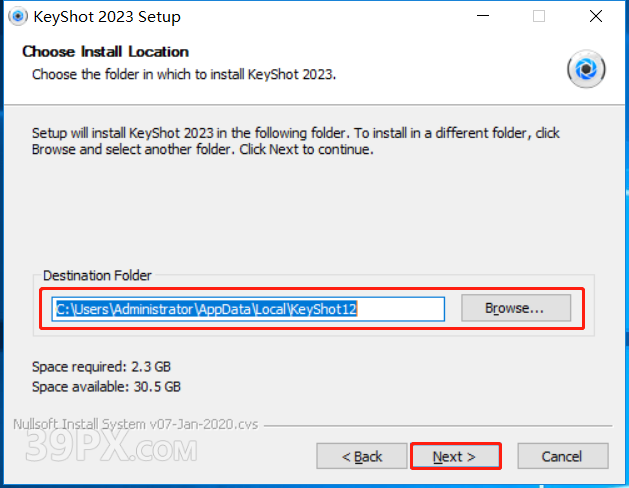
Task: Click the "KeyShot 2023 Setup" title text
Action: tap(107, 17)
